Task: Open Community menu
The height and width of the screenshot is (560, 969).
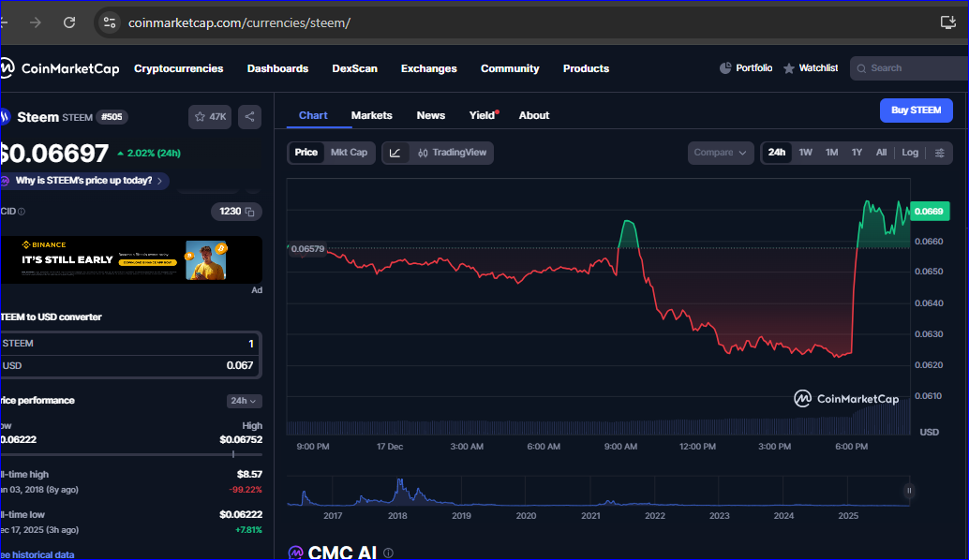Action: tap(510, 68)
